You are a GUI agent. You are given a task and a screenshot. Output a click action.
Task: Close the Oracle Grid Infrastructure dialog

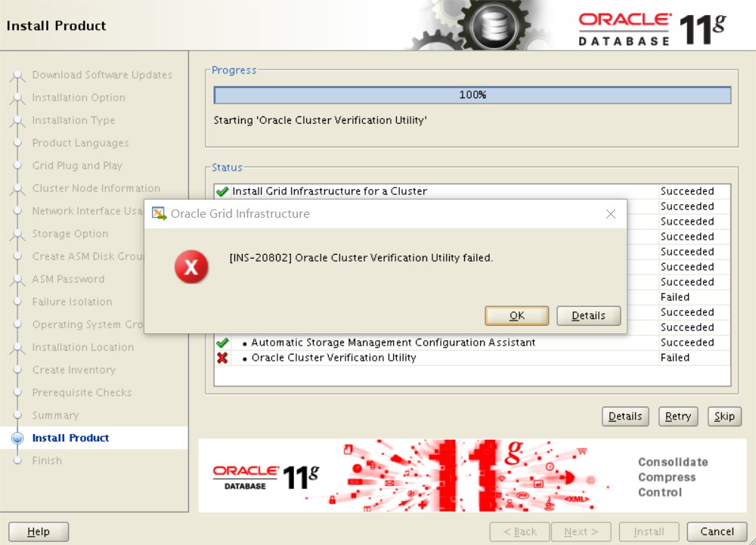pos(610,213)
